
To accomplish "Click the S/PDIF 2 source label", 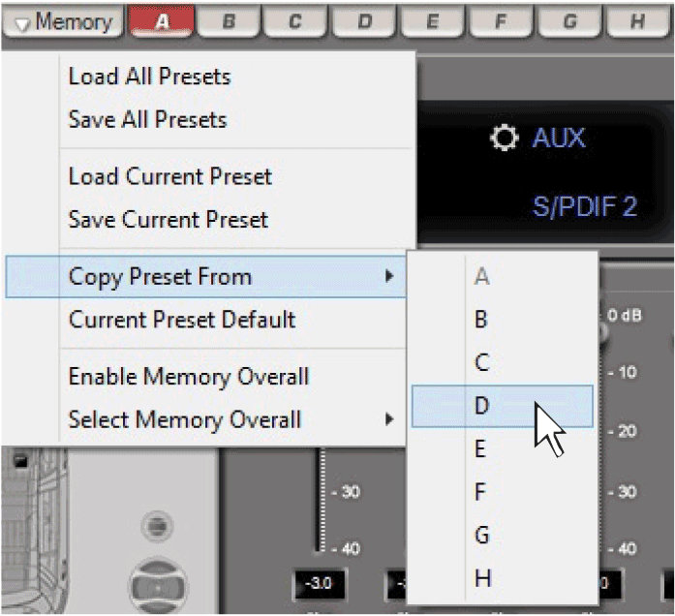I will click(x=585, y=206).
